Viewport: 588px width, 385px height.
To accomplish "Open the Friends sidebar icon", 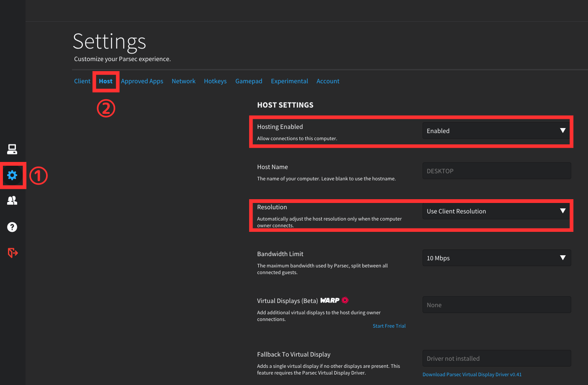I will click(x=12, y=200).
